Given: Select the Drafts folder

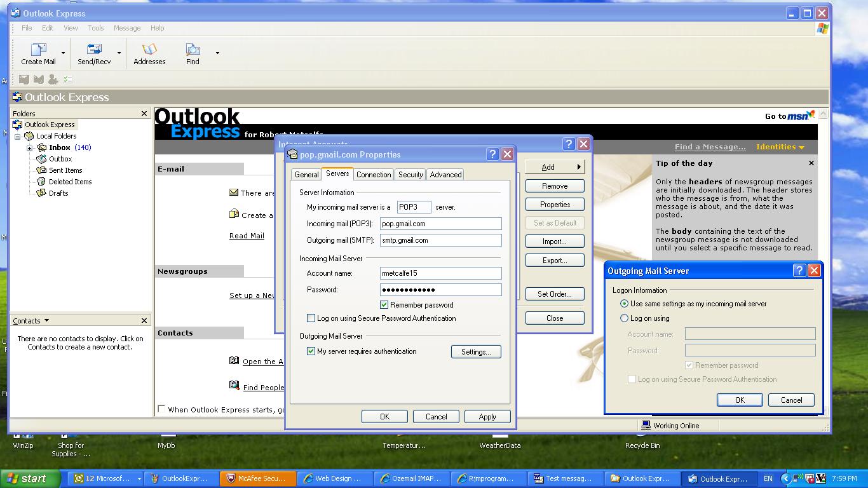Looking at the screenshot, I should (58, 193).
